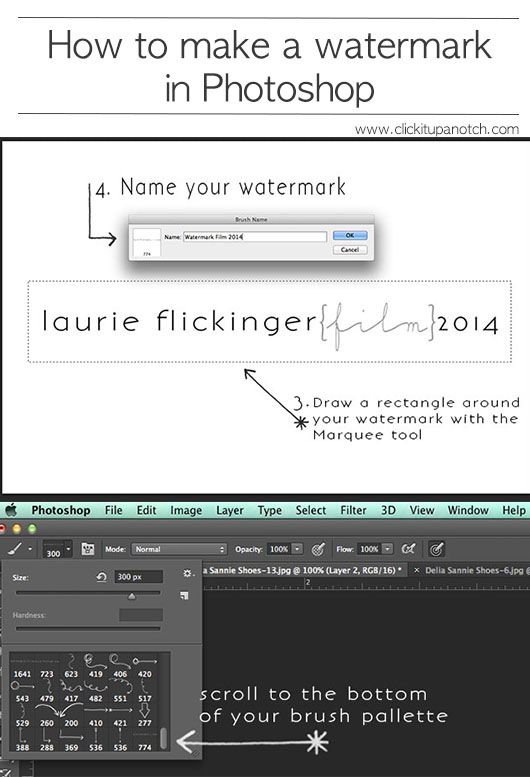Open the blending Mode dropdown set to Normal

[179, 549]
